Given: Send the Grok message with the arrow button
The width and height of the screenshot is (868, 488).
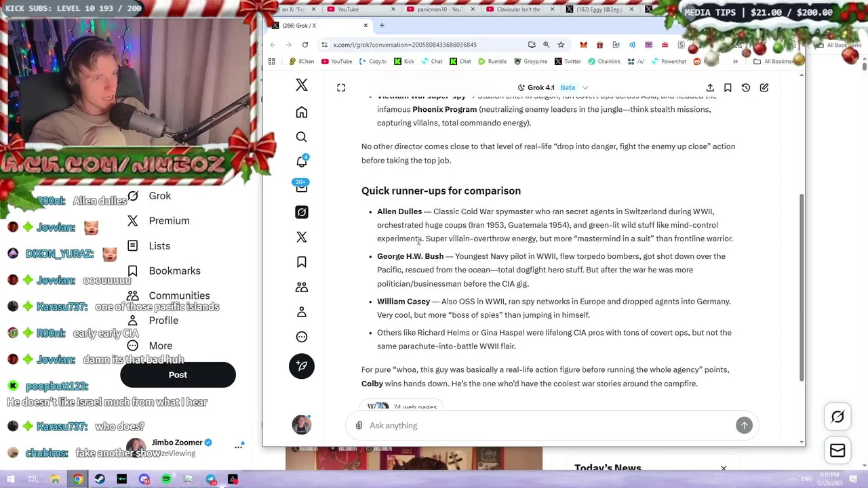Looking at the screenshot, I should 744,425.
